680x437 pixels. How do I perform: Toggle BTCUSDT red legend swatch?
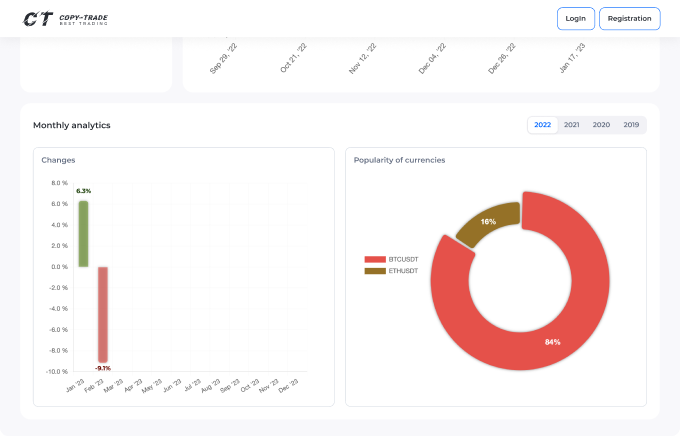(375, 259)
